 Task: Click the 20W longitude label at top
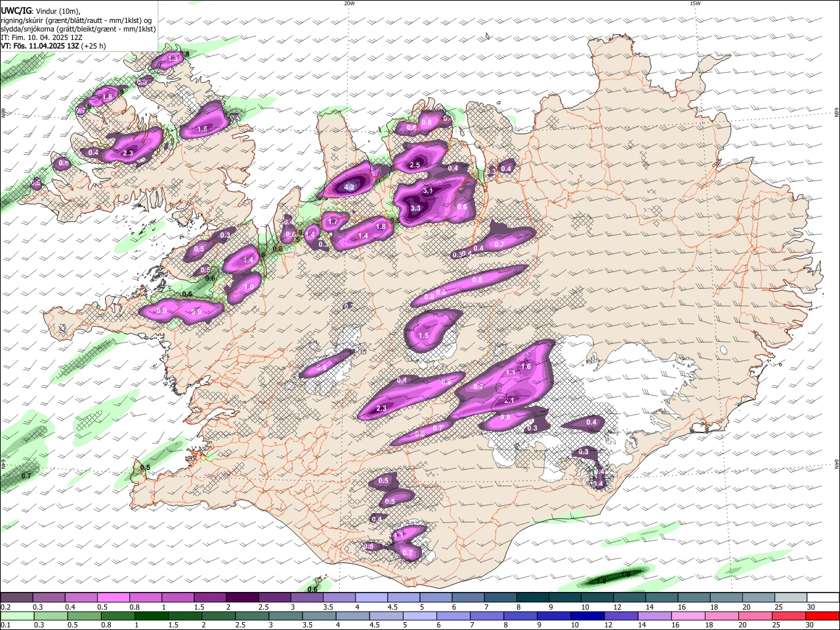pos(349,3)
